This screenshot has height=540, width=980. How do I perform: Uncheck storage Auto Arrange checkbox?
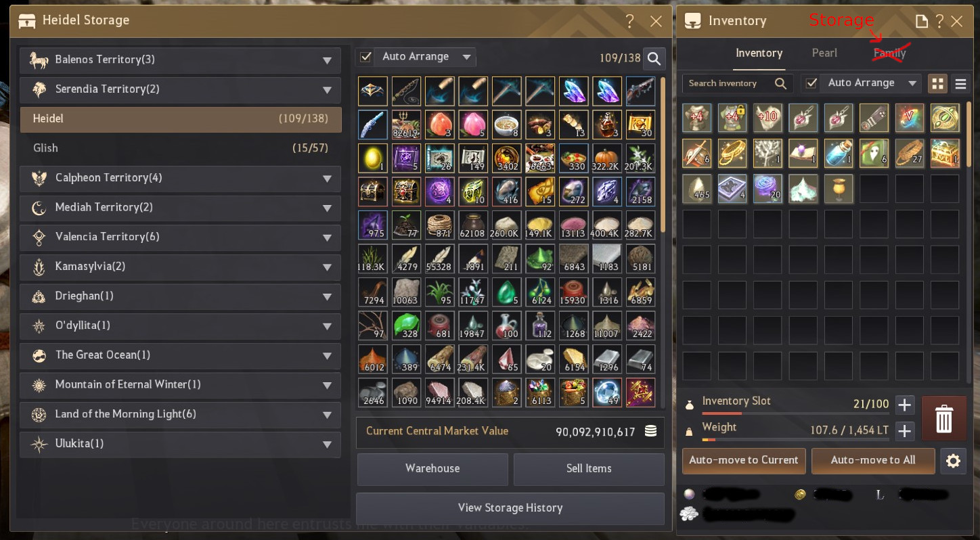[366, 57]
